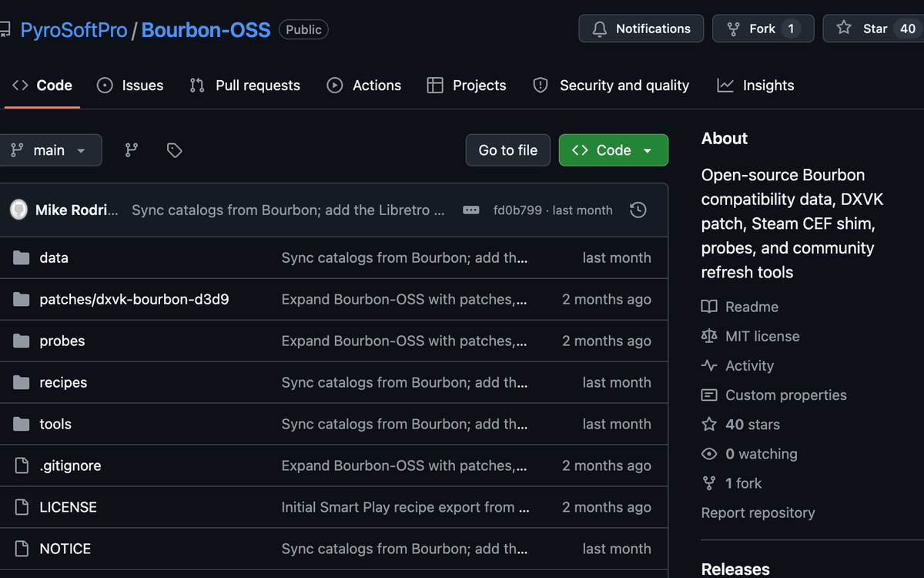Open the Actions tab

coord(364,86)
